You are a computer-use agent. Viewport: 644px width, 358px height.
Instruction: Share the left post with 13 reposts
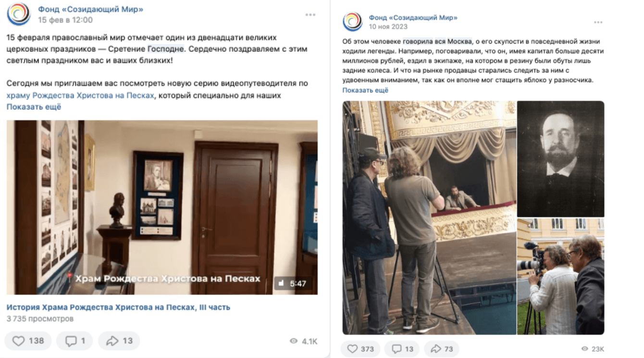coord(119,341)
